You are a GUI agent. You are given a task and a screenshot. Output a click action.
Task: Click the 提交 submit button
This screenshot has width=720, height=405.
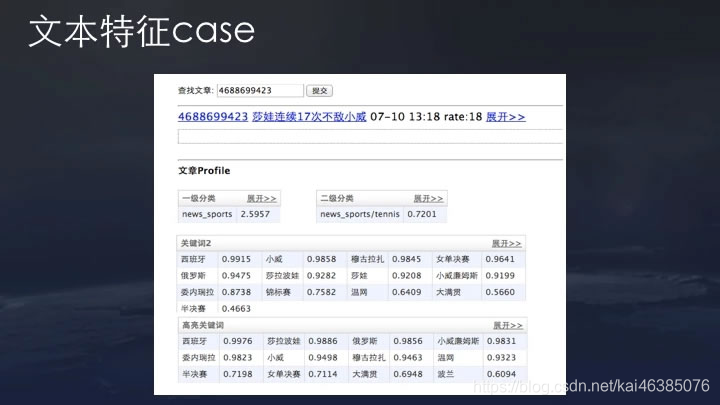tap(320, 90)
